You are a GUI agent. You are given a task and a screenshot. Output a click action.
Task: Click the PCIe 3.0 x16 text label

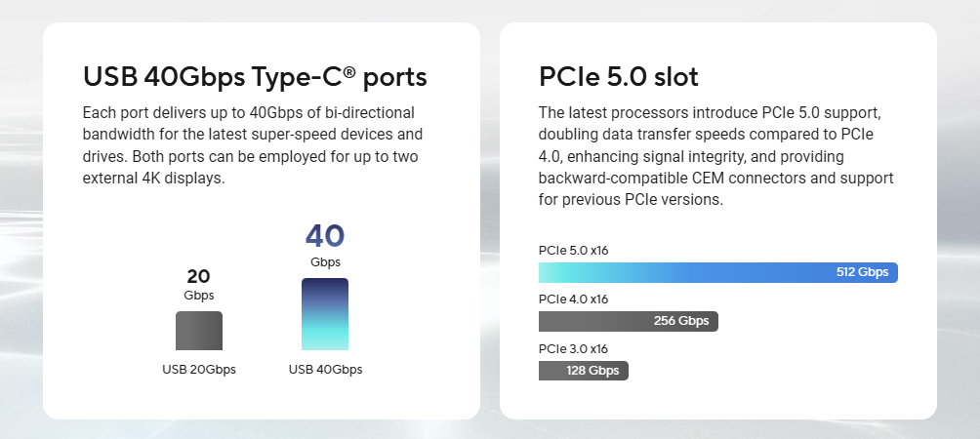click(573, 348)
